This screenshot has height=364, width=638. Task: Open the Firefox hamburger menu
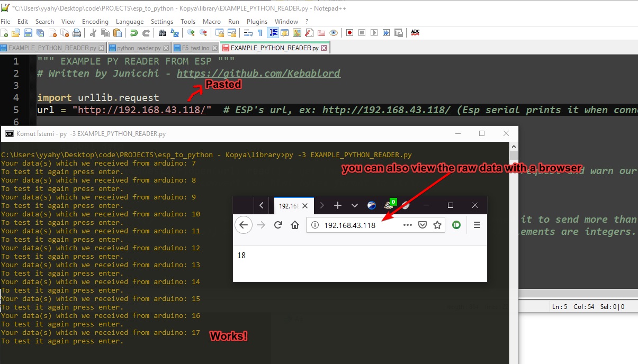click(x=477, y=224)
